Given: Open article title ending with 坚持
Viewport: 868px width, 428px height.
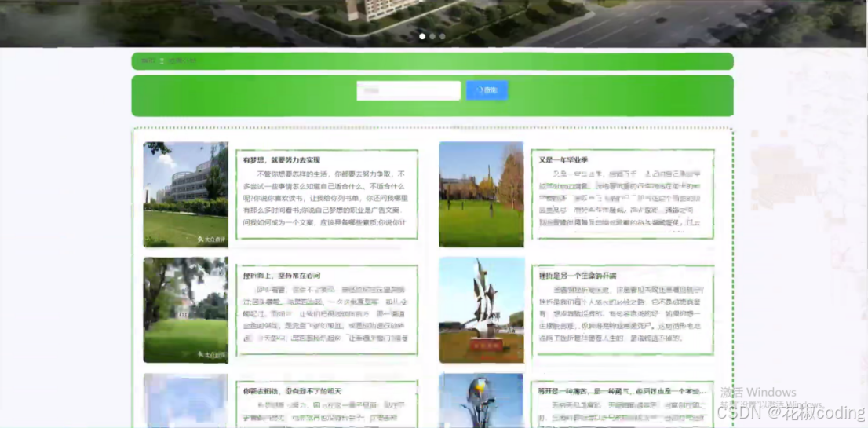Looking at the screenshot, I should 282,276.
